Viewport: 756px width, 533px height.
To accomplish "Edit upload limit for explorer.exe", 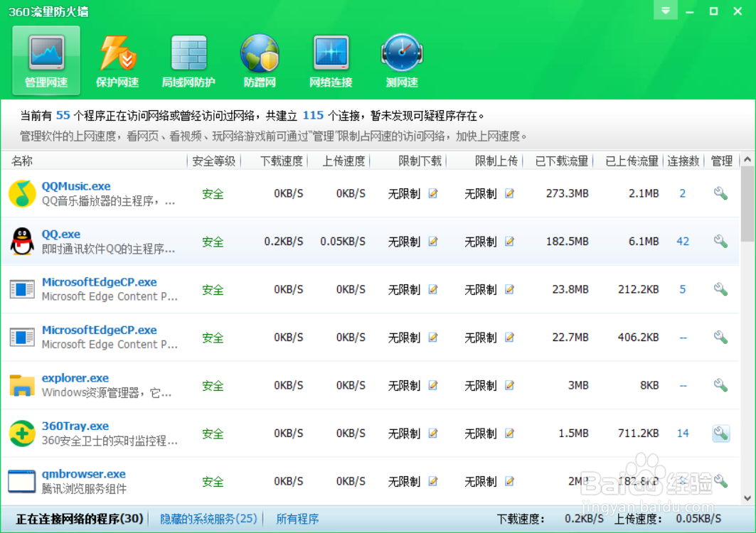I will coord(510,385).
